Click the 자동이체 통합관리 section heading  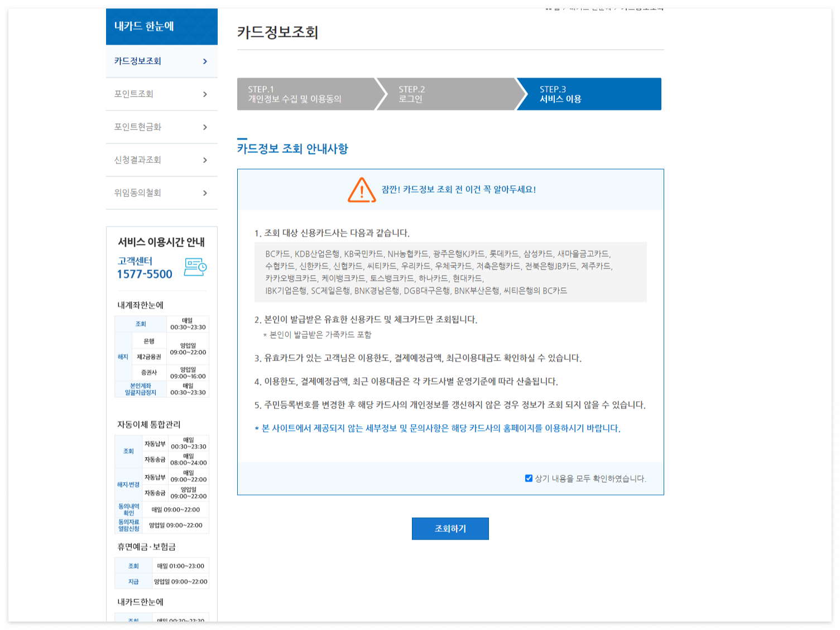coord(149,425)
